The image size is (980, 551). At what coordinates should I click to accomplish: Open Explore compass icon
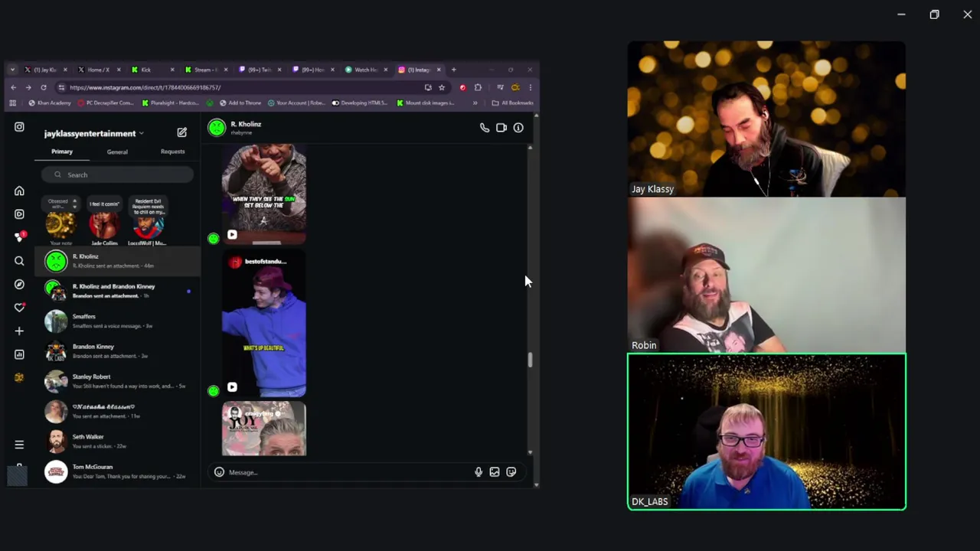click(19, 285)
